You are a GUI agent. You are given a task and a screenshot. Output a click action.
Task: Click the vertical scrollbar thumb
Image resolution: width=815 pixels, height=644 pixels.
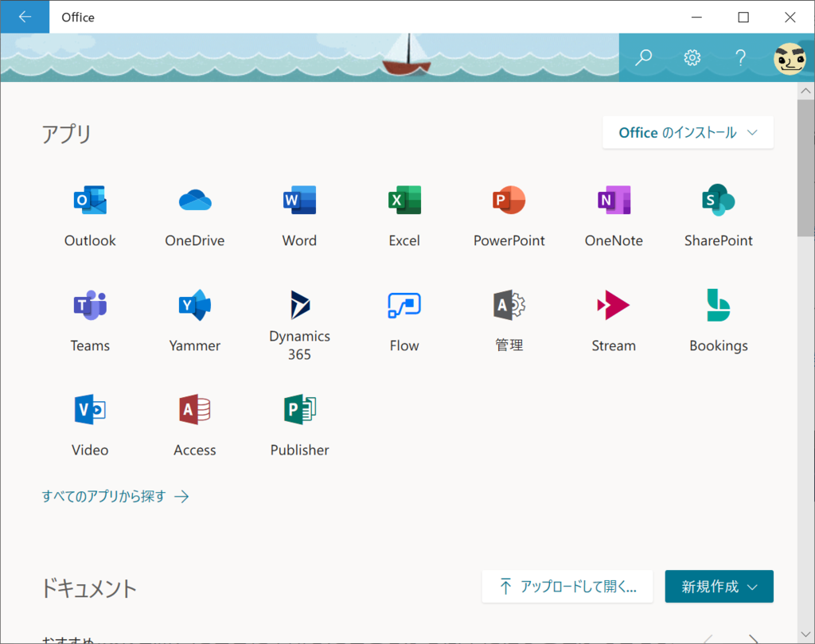805,168
